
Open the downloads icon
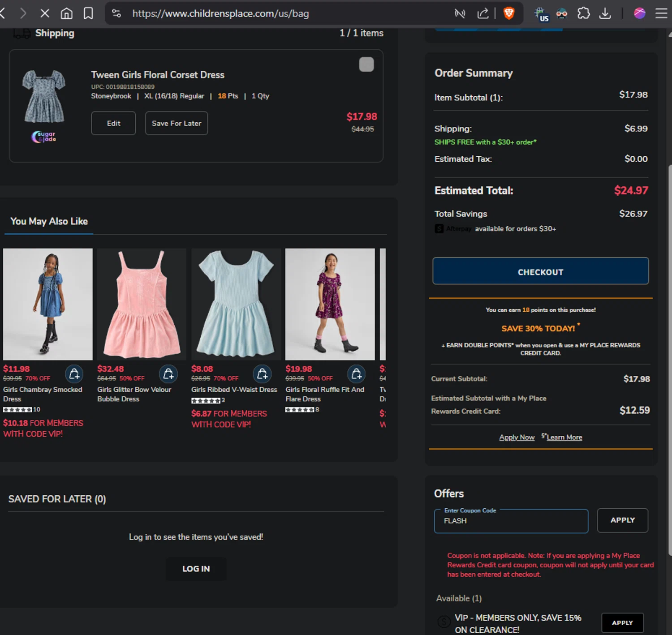[x=605, y=13]
